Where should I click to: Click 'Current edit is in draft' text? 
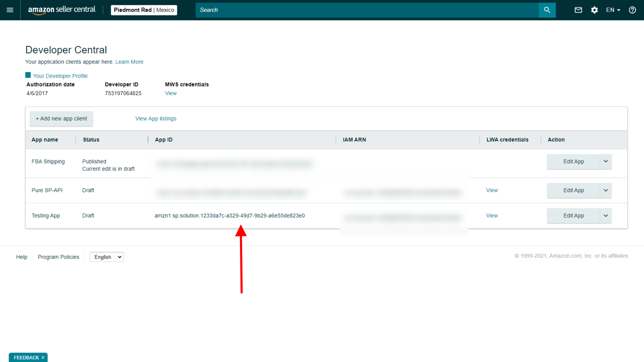[x=108, y=169]
